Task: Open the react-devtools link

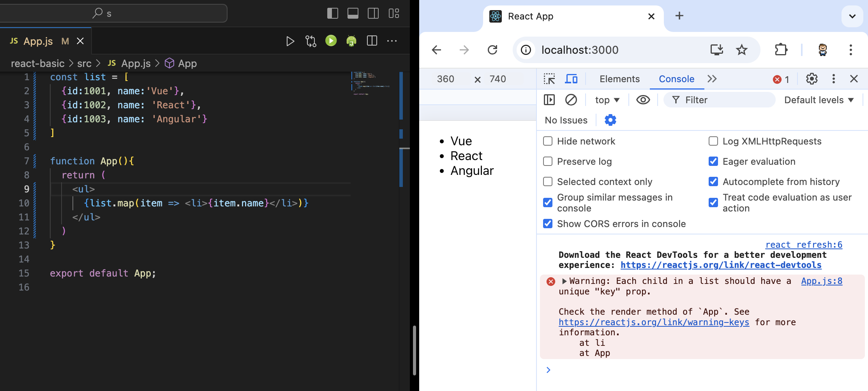Action: click(721, 265)
